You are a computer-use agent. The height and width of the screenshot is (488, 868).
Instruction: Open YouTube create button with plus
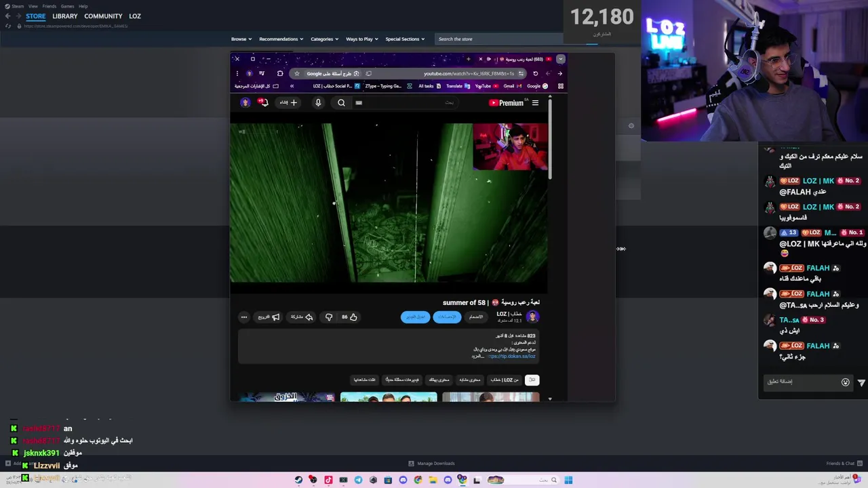tap(288, 103)
